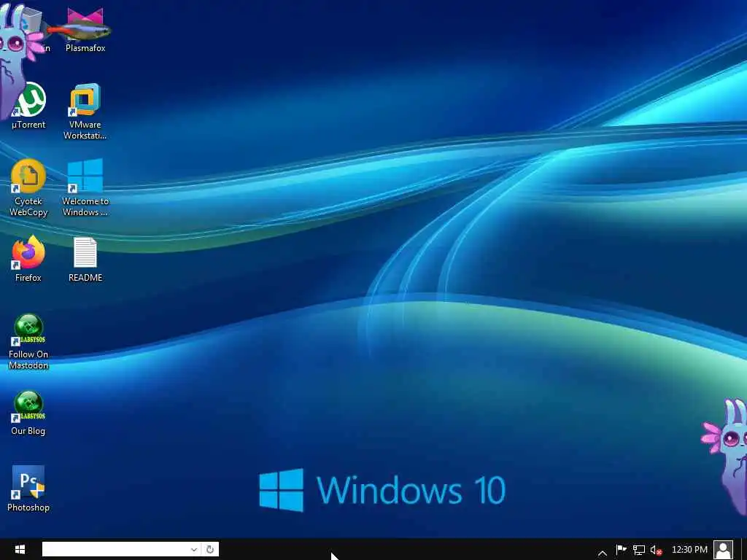The height and width of the screenshot is (560, 747).
Task: Select the µTorrent desktop shortcut
Action: point(28,106)
